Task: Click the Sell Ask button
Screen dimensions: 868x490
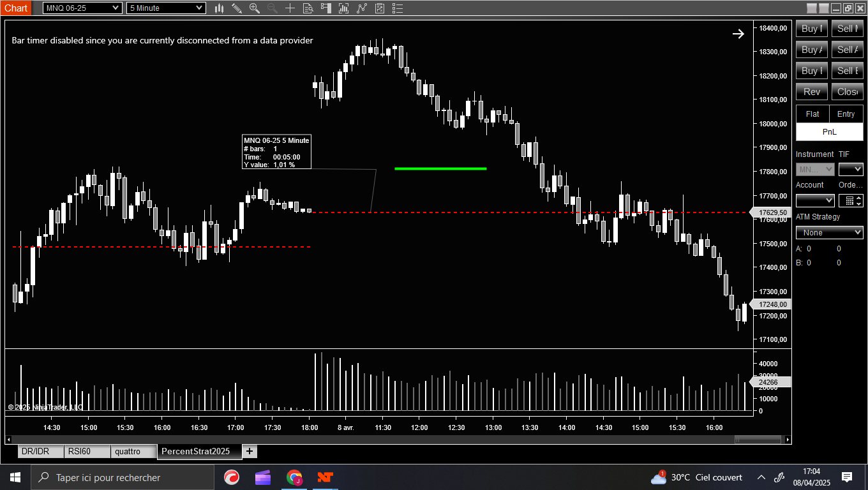Action: point(848,50)
